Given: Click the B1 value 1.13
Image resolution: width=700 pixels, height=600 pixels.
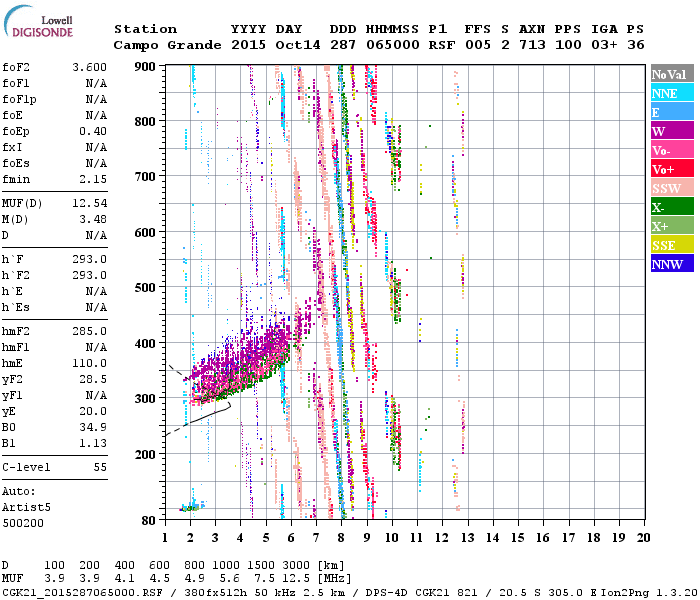Looking at the screenshot, I should click(x=93, y=444).
